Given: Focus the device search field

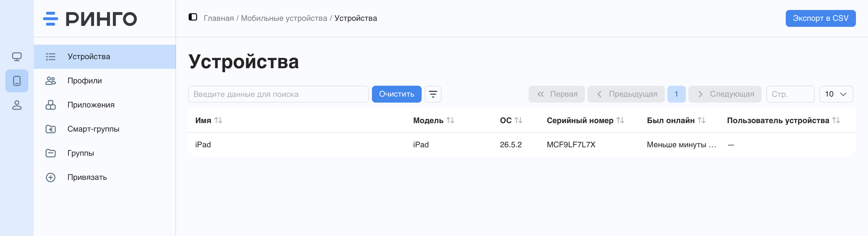Looking at the screenshot, I should pos(278,94).
